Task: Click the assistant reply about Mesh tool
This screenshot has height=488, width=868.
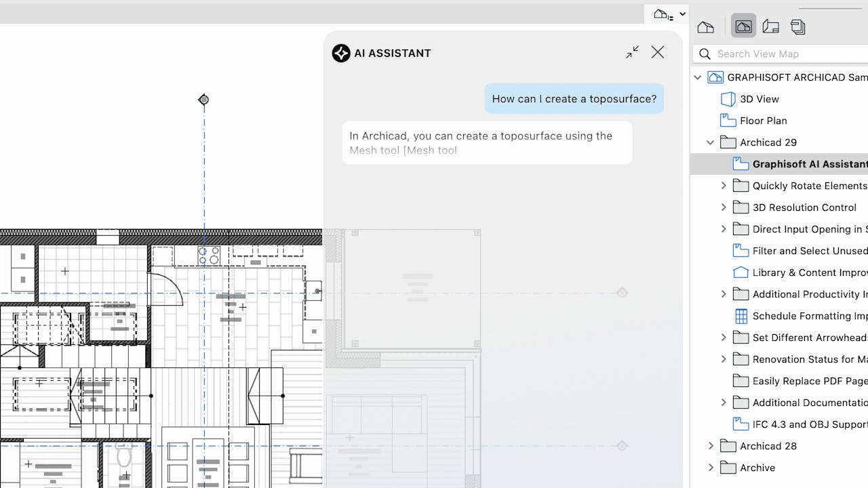Action: [487, 142]
